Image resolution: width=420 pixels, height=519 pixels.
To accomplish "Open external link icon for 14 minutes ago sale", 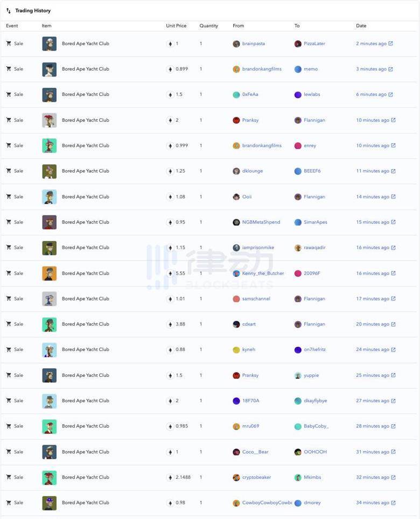I will [393, 197].
